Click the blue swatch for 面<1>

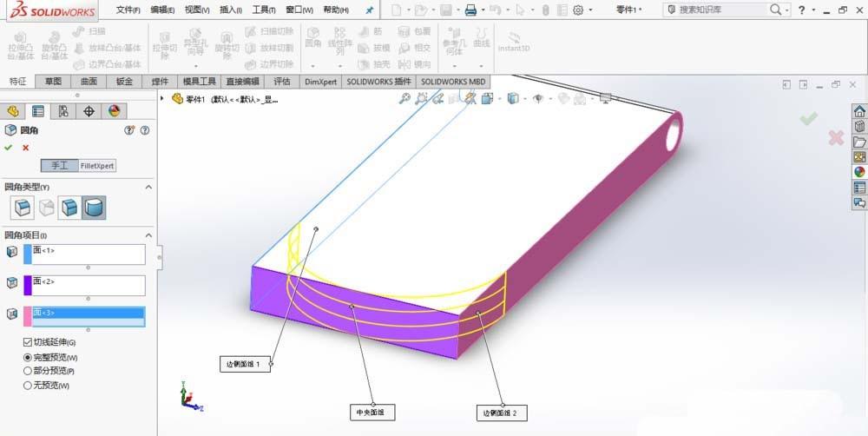click(x=28, y=254)
